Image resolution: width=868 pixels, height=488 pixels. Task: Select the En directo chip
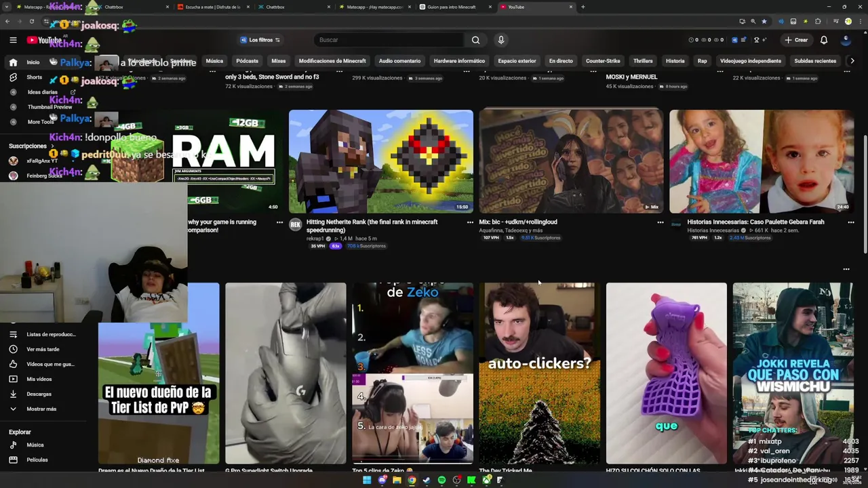(x=561, y=61)
